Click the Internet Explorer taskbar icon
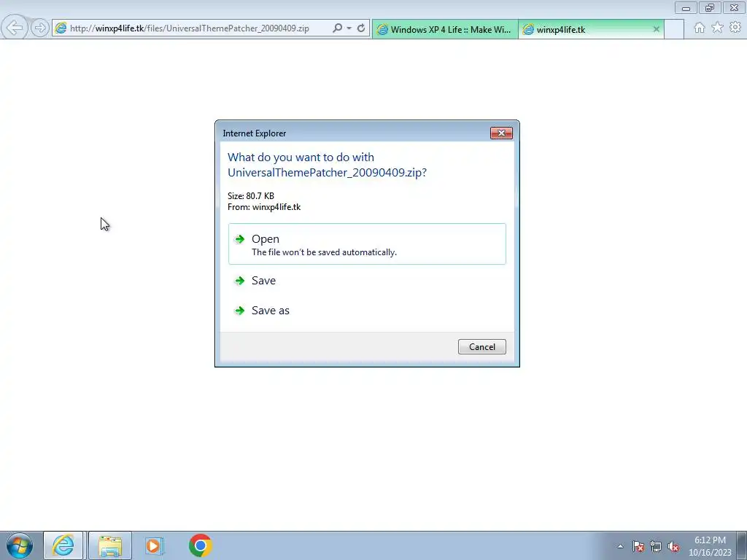Screen dimensions: 747x560 (63, 545)
